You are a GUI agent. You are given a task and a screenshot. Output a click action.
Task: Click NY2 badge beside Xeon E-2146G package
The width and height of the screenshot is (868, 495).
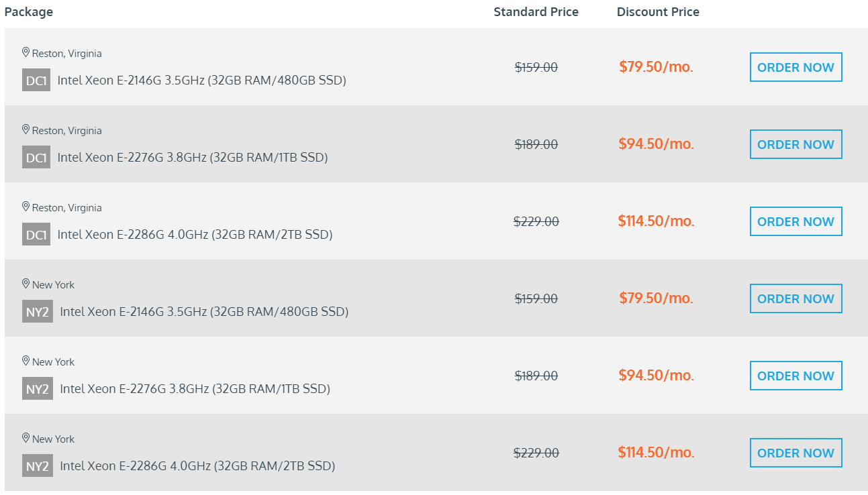(x=38, y=312)
